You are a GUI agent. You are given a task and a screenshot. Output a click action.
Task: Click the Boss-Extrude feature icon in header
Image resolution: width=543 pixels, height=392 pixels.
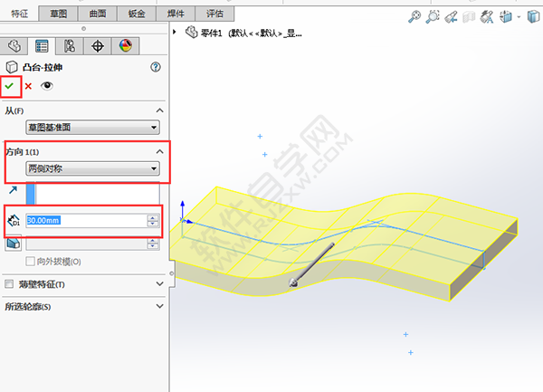12,67
